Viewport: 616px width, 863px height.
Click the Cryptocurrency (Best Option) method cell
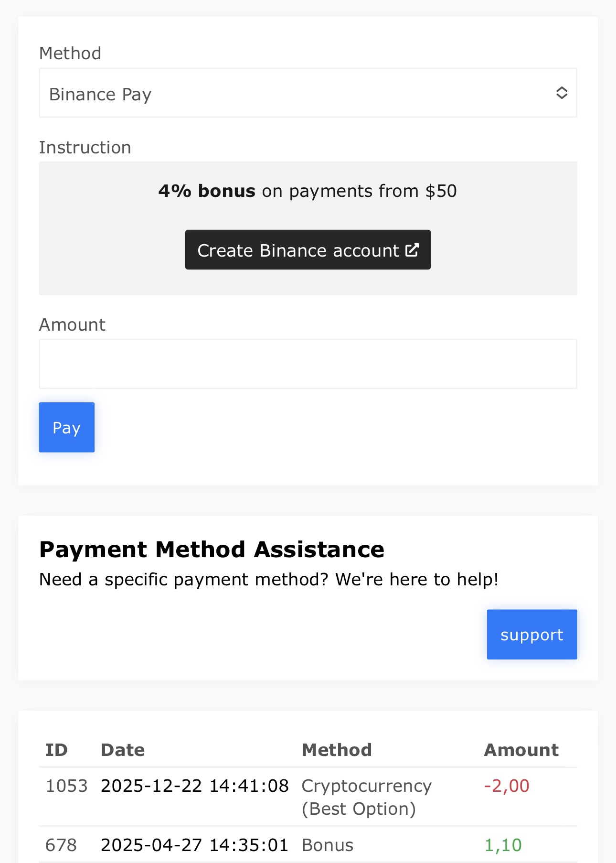tap(366, 797)
